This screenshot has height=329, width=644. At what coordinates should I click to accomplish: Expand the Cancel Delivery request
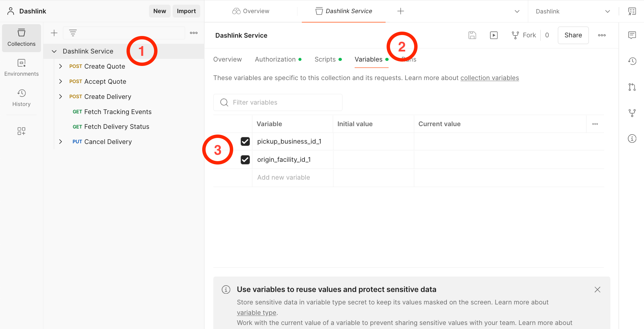click(61, 142)
